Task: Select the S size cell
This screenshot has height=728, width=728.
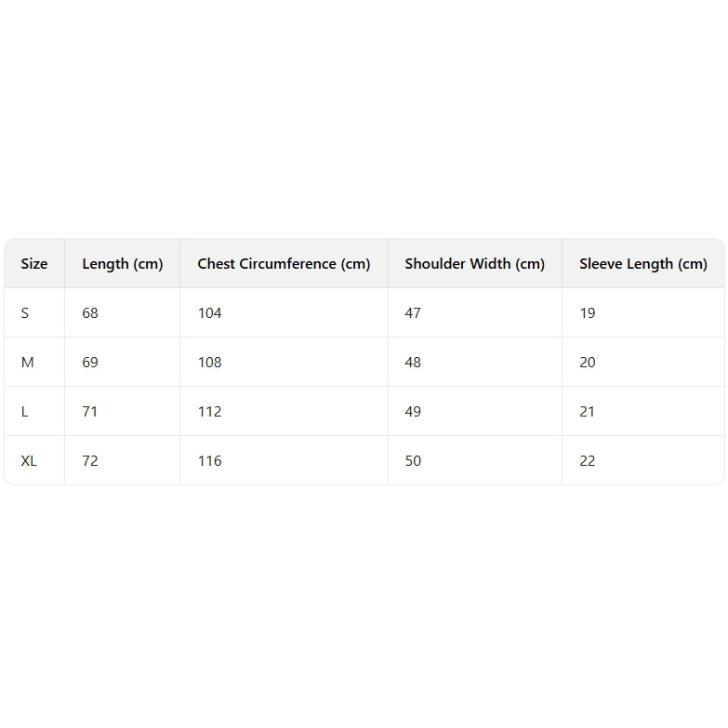Action: 25,313
